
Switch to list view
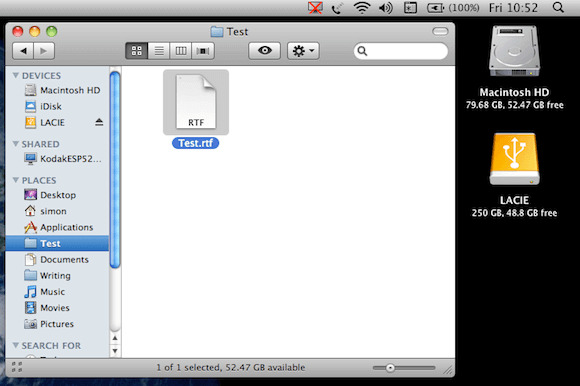(x=159, y=51)
